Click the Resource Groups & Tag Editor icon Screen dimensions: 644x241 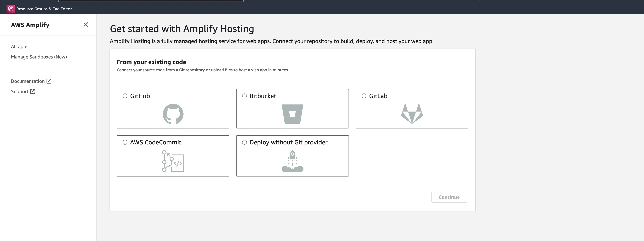click(x=10, y=9)
